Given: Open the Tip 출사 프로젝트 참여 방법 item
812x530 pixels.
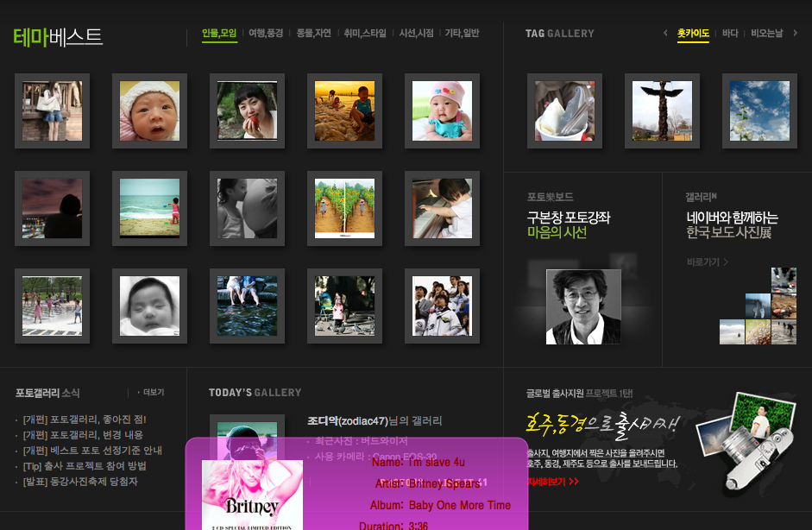Looking at the screenshot, I should point(85,466).
